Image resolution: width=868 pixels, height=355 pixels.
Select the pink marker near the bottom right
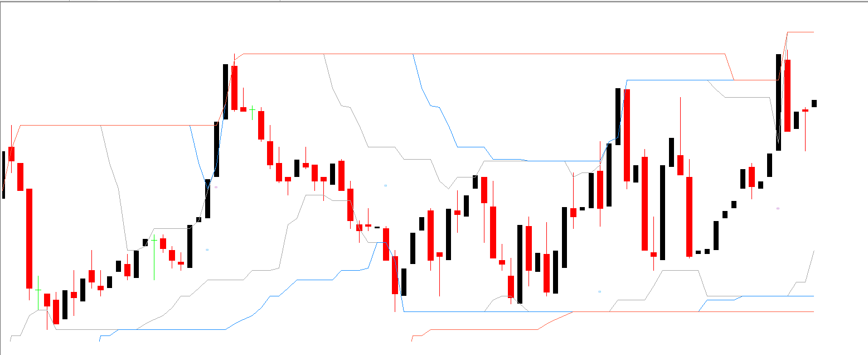tap(599, 291)
